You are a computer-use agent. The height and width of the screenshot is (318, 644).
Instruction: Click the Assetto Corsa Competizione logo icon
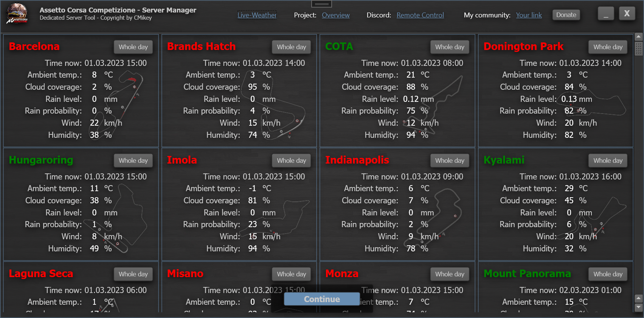[x=17, y=14]
